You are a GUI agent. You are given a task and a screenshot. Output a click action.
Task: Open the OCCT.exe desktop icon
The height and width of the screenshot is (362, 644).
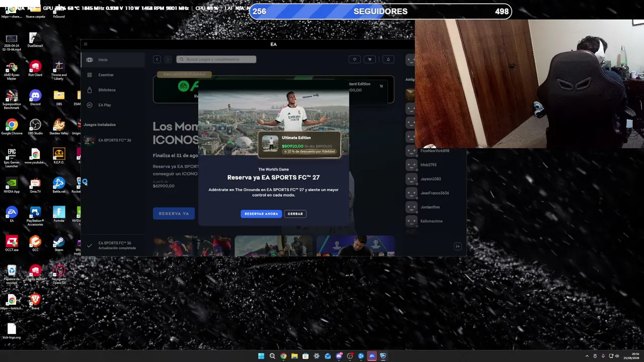(x=12, y=244)
